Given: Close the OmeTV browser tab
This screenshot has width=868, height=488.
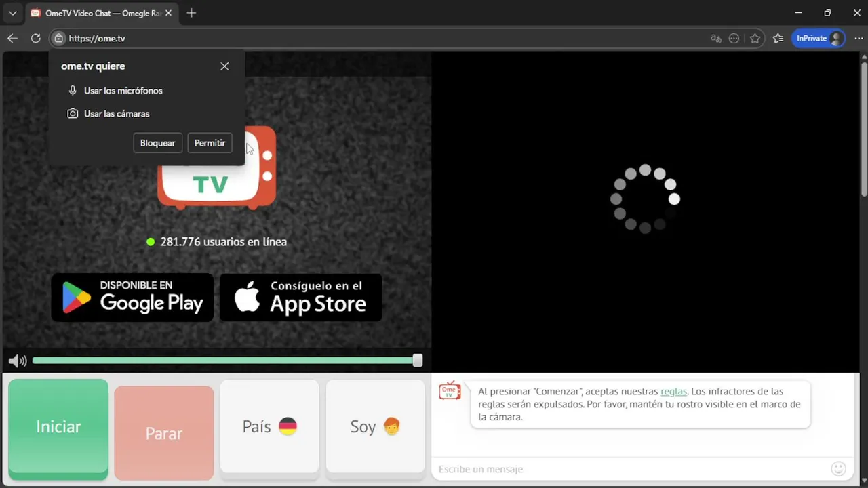Looking at the screenshot, I should 168,13.
